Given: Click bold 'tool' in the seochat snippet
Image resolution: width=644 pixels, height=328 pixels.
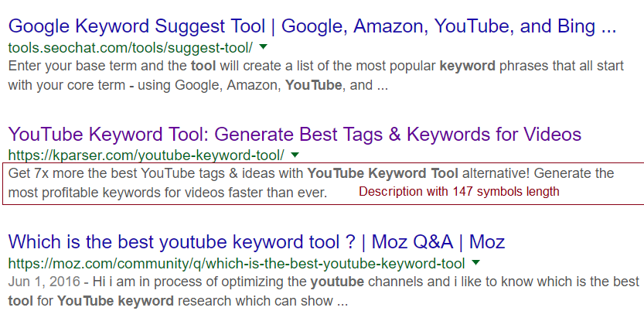Looking at the screenshot, I should (204, 67).
